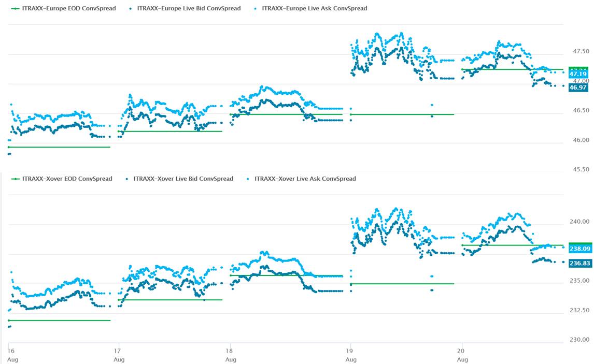Click the 240.00 y-axis tick label
The height and width of the screenshot is (364, 594).
click(x=580, y=222)
